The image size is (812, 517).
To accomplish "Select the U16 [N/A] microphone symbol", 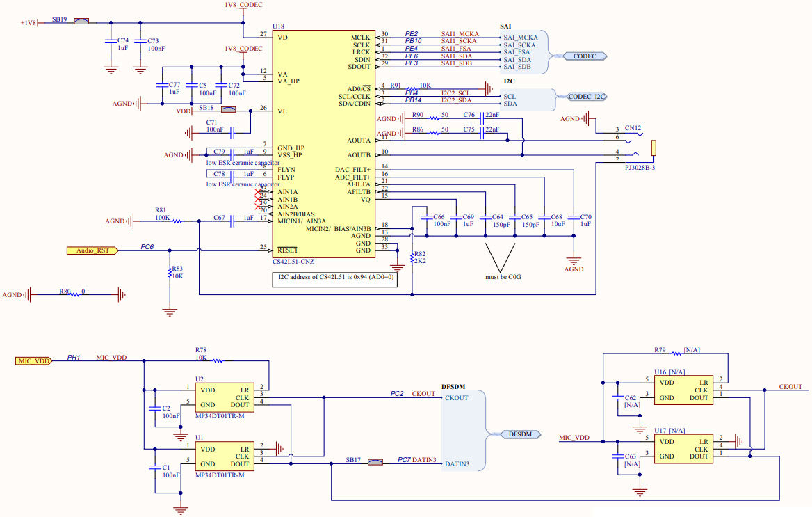I will click(x=685, y=390).
